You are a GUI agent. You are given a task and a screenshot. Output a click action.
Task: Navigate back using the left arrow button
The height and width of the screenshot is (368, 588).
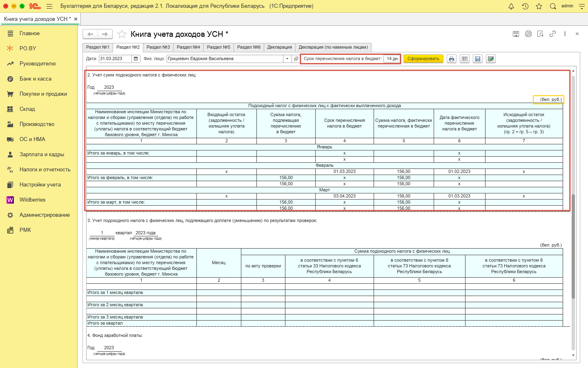click(91, 34)
